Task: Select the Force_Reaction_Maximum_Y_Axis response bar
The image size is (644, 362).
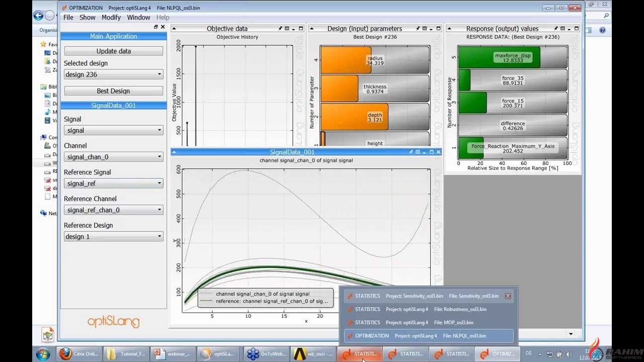Action: (513, 148)
